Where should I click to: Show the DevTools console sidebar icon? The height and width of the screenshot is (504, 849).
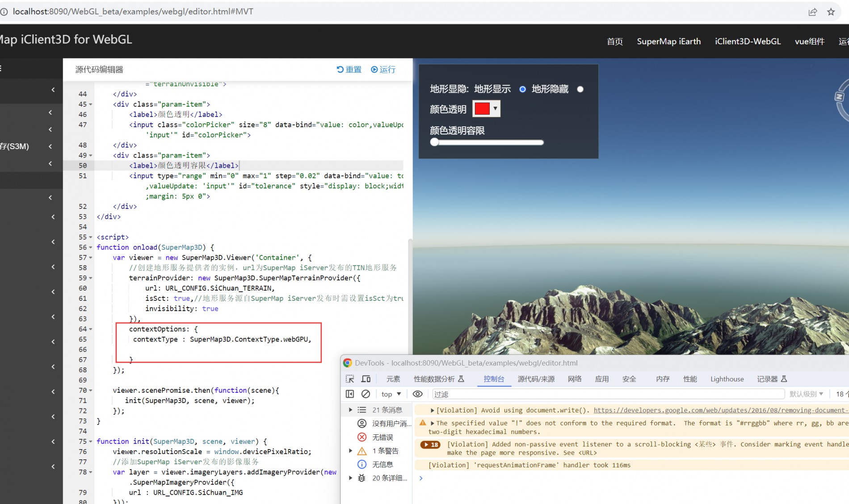point(350,394)
